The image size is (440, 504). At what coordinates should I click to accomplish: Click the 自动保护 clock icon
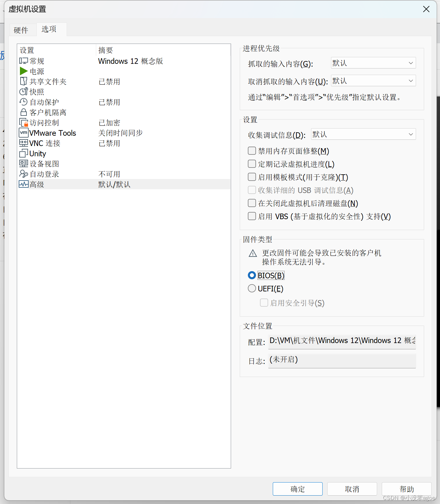(24, 102)
